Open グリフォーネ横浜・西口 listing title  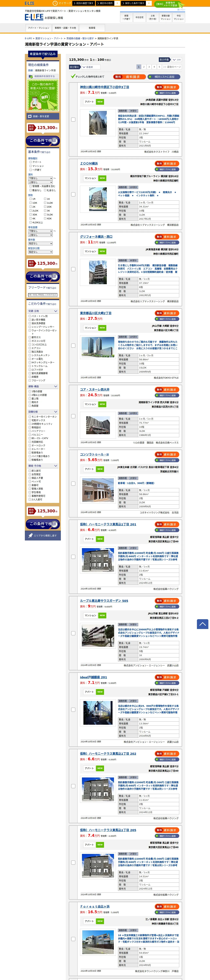pos(96,237)
